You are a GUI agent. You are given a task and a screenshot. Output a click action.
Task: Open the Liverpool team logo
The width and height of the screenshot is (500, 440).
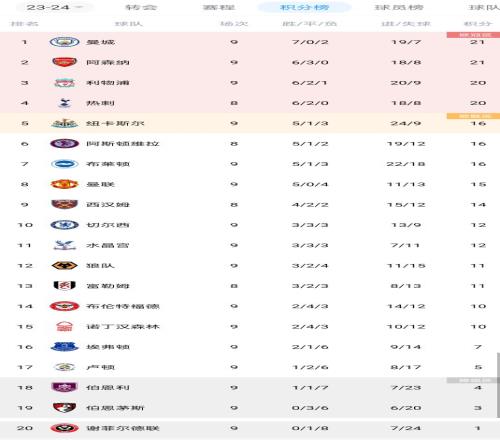64,83
